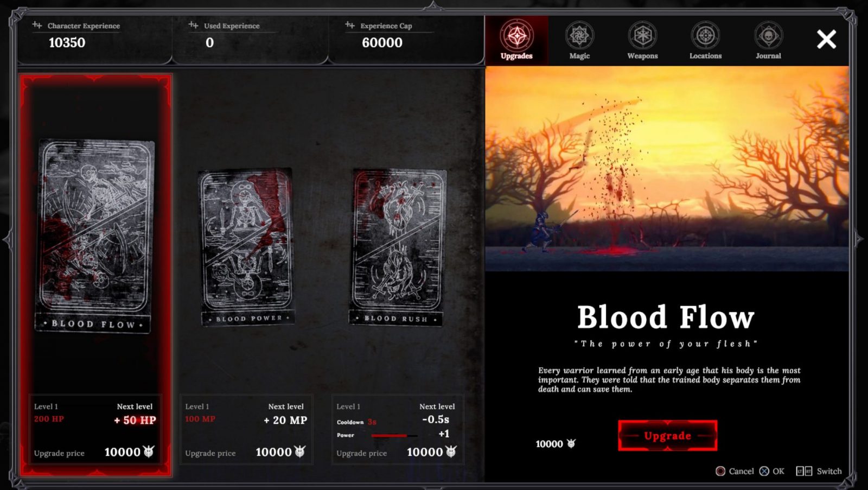Open the Magic tab icon
This screenshot has width=868, height=490.
579,36
